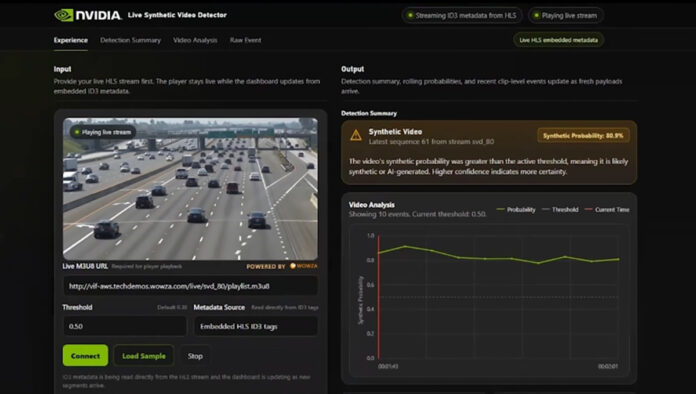Click the red current time marker on chart
This screenshot has width=696, height=394.
tap(379, 297)
